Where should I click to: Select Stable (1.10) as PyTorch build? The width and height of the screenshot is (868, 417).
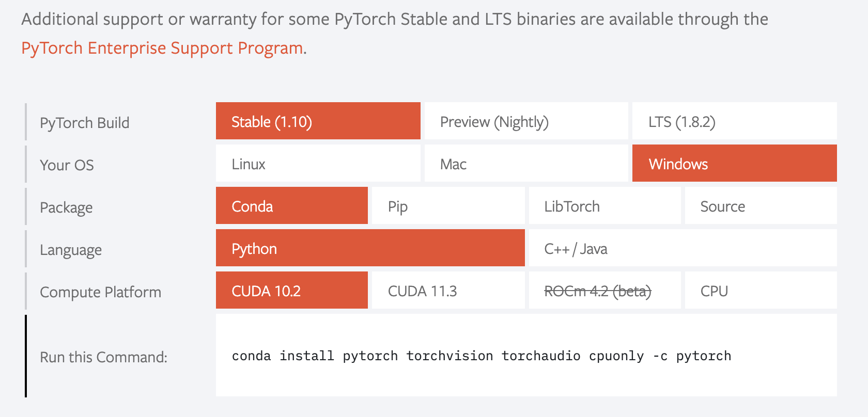click(x=317, y=121)
